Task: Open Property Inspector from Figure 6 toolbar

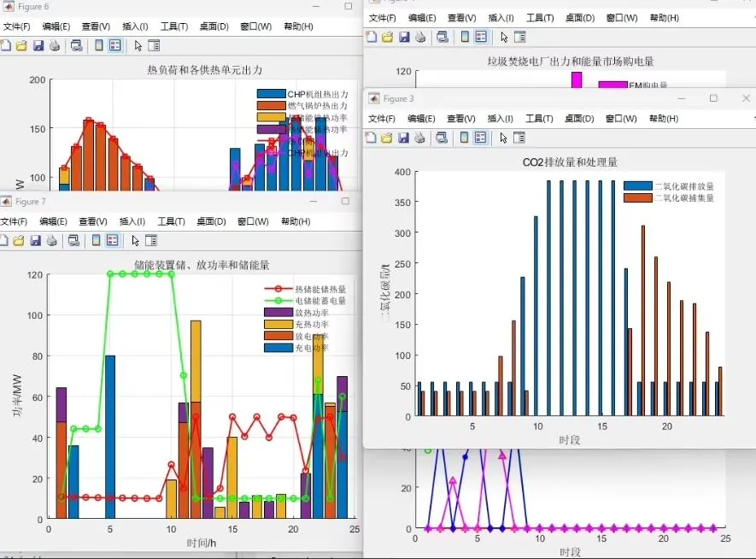Action: [154, 46]
